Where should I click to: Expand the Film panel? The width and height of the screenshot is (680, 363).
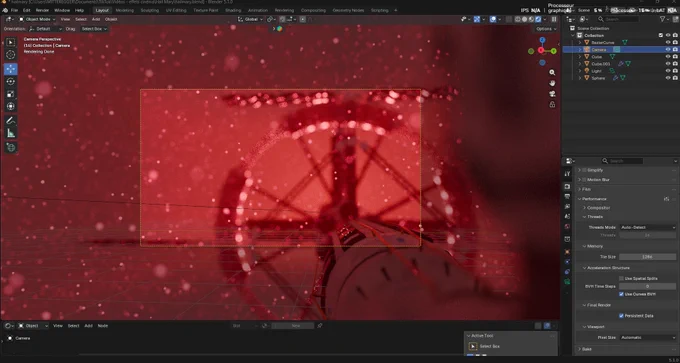pos(586,189)
